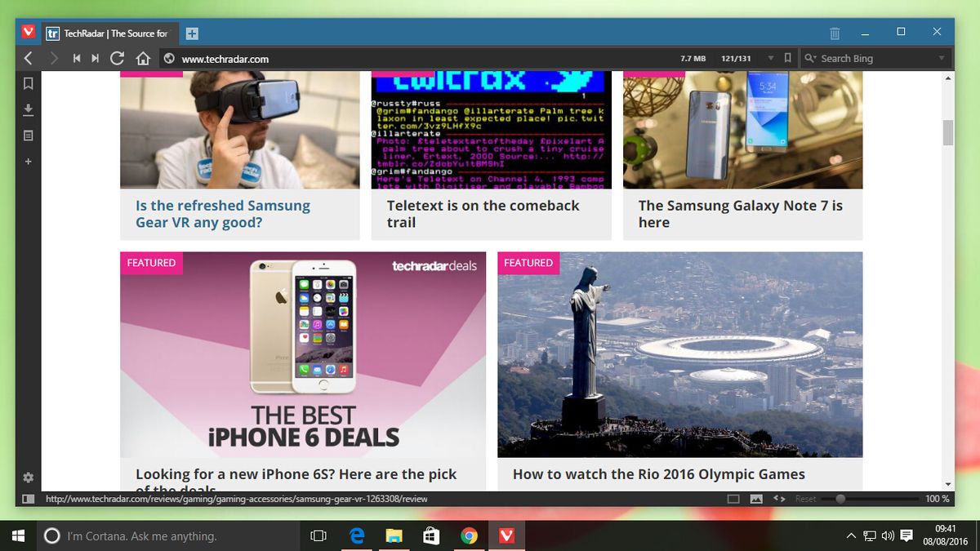Launch Microsoft Edge from taskbar
Screen dimensions: 980x551
[357, 535]
